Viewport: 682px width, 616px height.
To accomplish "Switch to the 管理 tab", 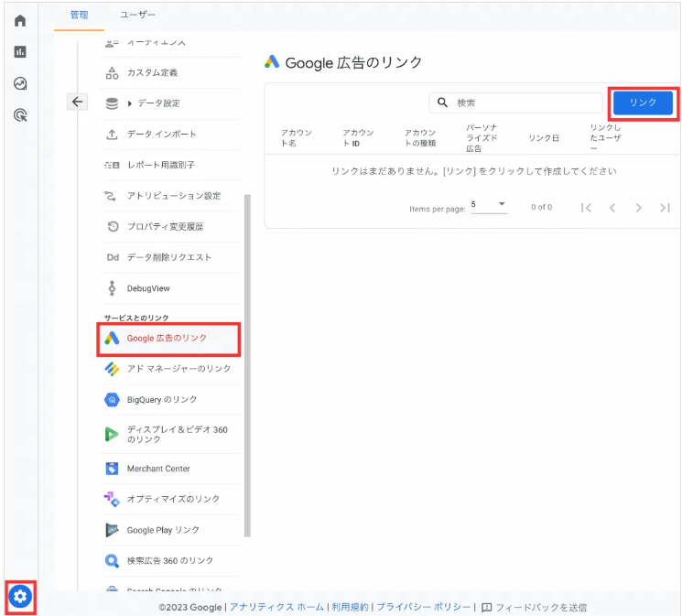I will pos(79,16).
